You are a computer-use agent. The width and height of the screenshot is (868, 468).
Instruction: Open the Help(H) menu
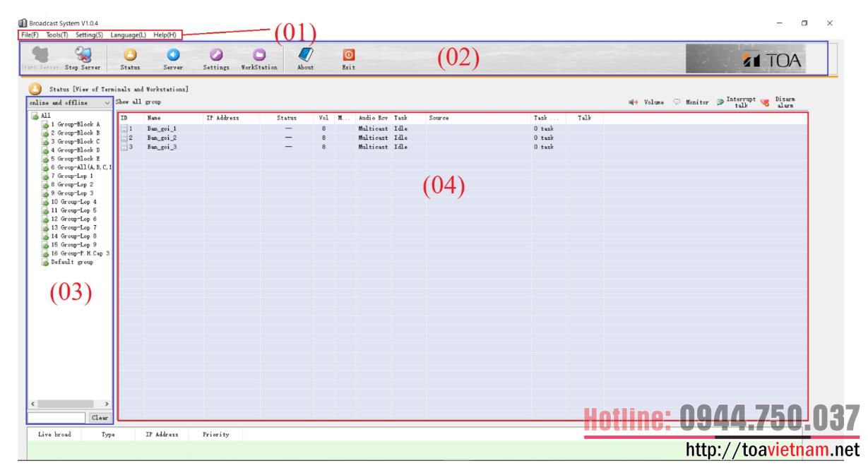(x=165, y=35)
